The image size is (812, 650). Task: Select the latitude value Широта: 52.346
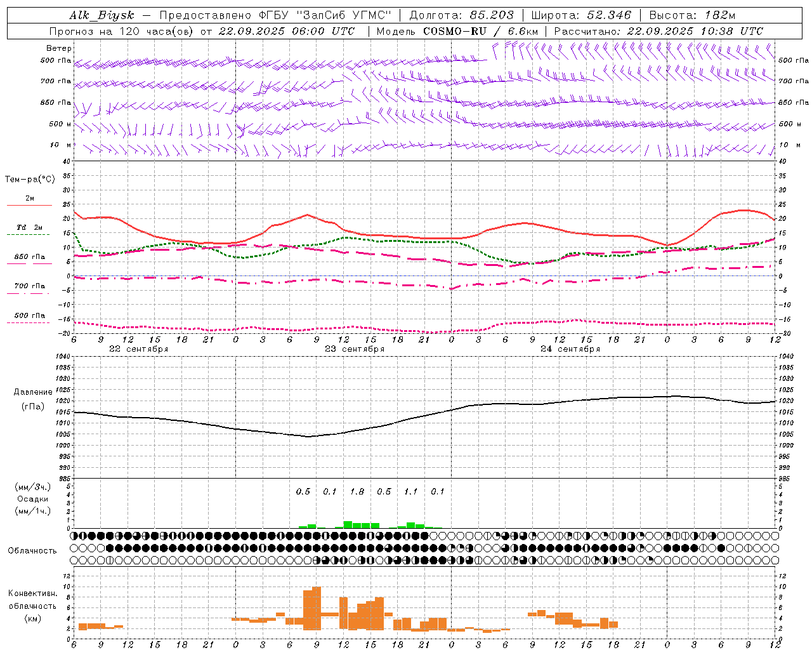pos(581,15)
